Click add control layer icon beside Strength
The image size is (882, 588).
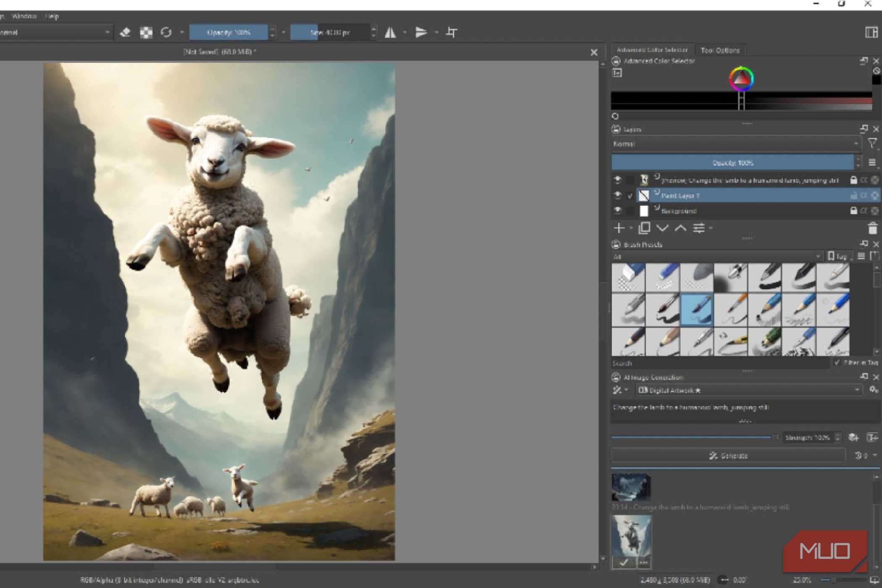click(x=853, y=437)
